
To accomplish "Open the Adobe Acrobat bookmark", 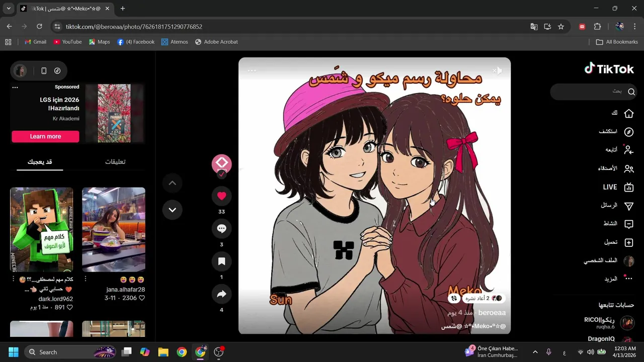I will [x=216, y=42].
